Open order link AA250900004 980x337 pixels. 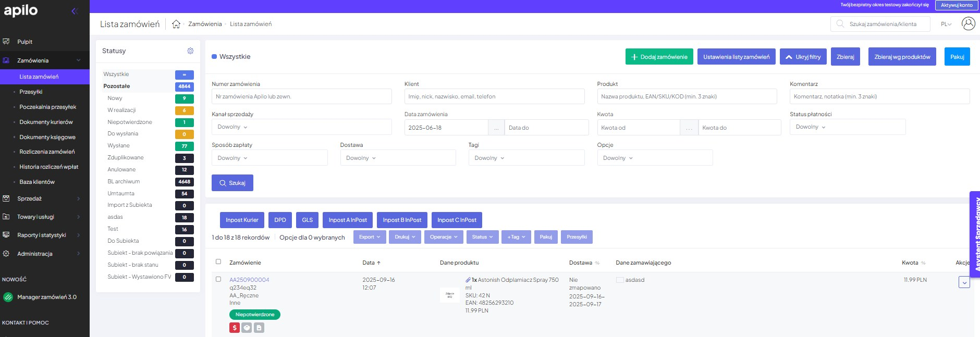pyautogui.click(x=249, y=280)
